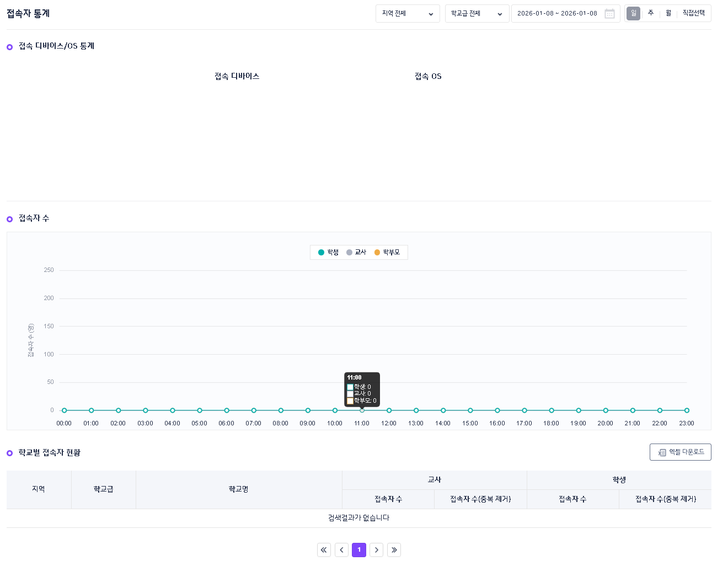This screenshot has width=728, height=566.
Task: Open the 지역 전체 region dropdown
Action: coord(408,14)
